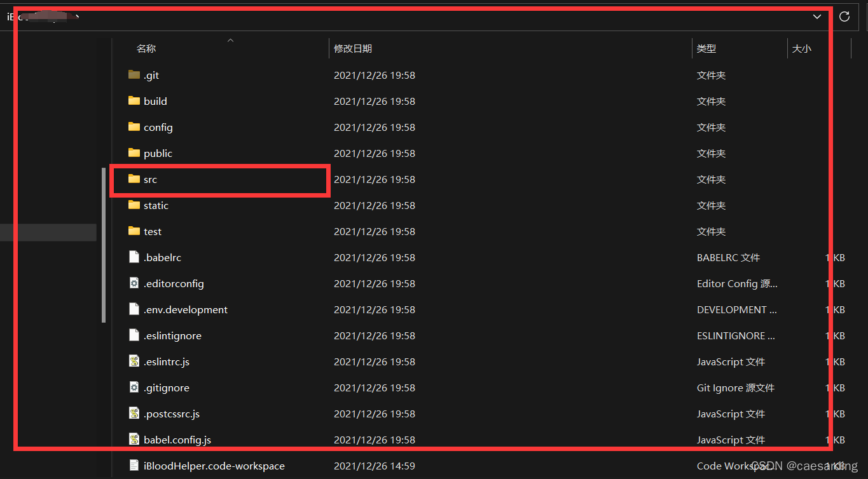Sort files by 修改日期 column
Image resolution: width=868 pixels, height=479 pixels.
[x=353, y=48]
